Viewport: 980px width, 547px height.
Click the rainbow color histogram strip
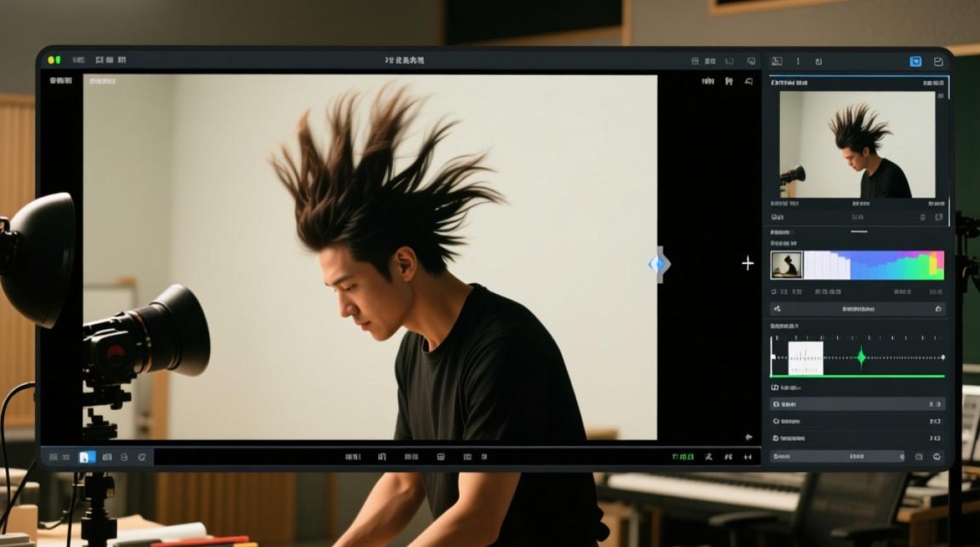[x=874, y=265]
